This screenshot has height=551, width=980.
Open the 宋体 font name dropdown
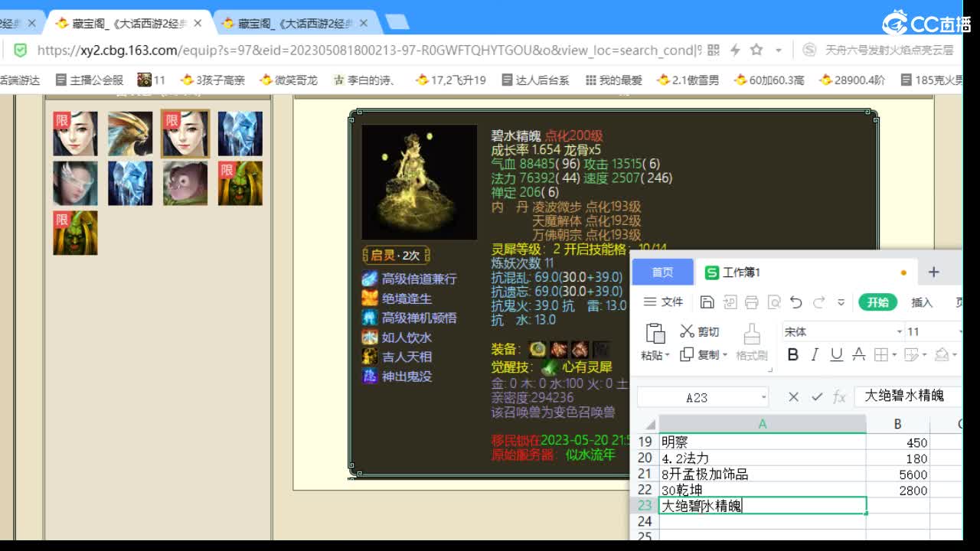click(x=900, y=332)
